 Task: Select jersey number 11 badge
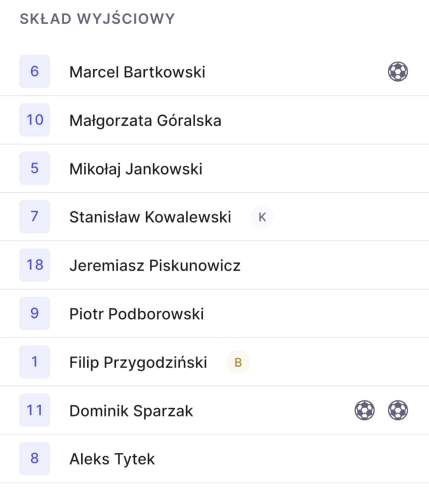point(35,410)
